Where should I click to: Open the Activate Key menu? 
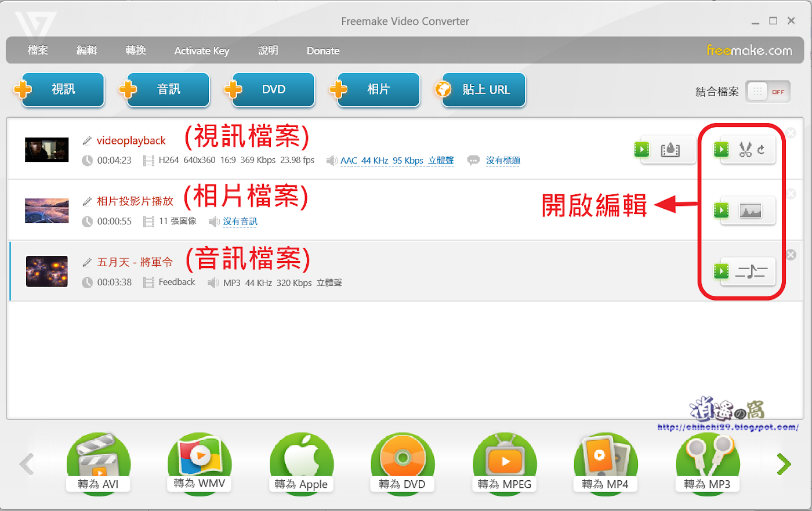coord(202,50)
